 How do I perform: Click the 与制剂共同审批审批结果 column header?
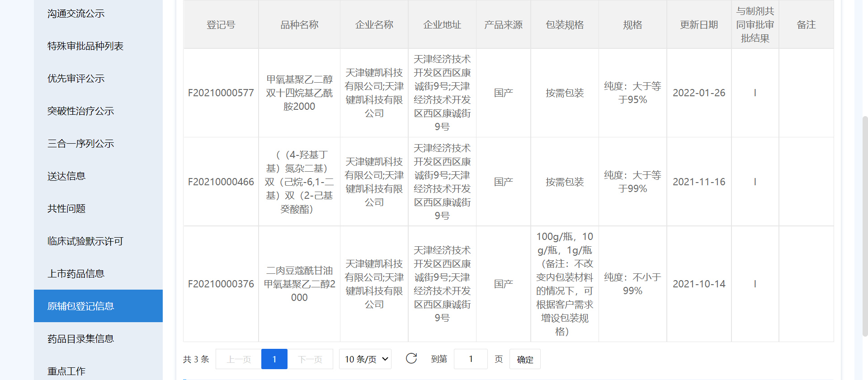tap(755, 25)
